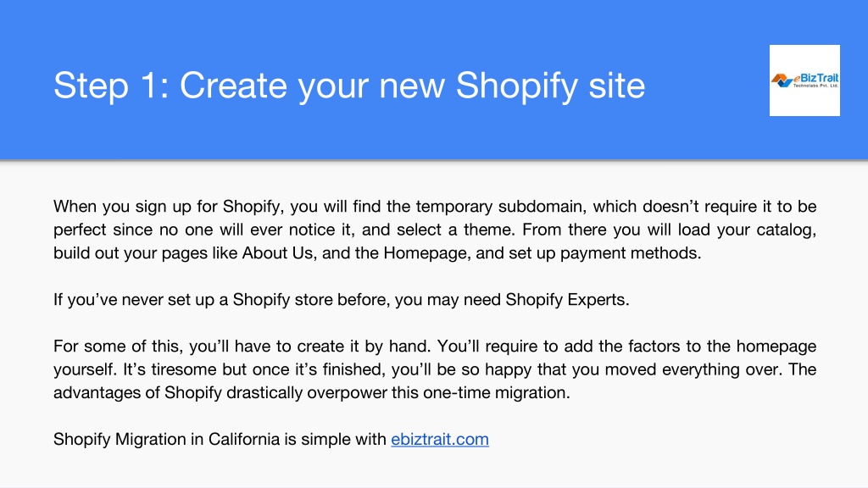
Task: Click the eBizTrait logo image
Action: pos(804,80)
